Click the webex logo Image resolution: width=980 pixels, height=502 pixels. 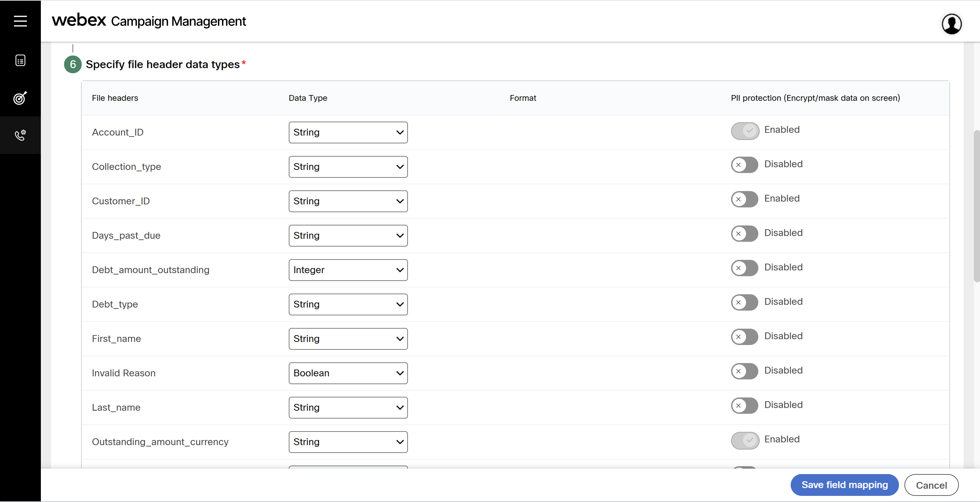click(x=79, y=20)
